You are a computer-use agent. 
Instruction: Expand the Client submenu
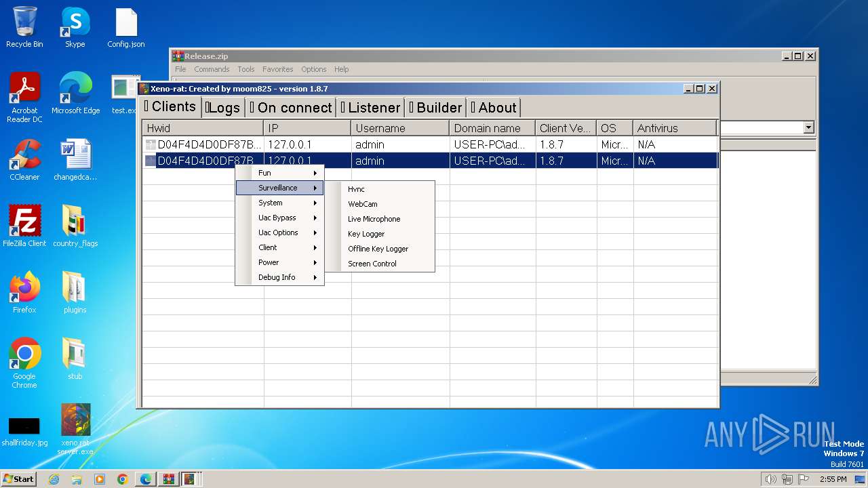point(279,247)
